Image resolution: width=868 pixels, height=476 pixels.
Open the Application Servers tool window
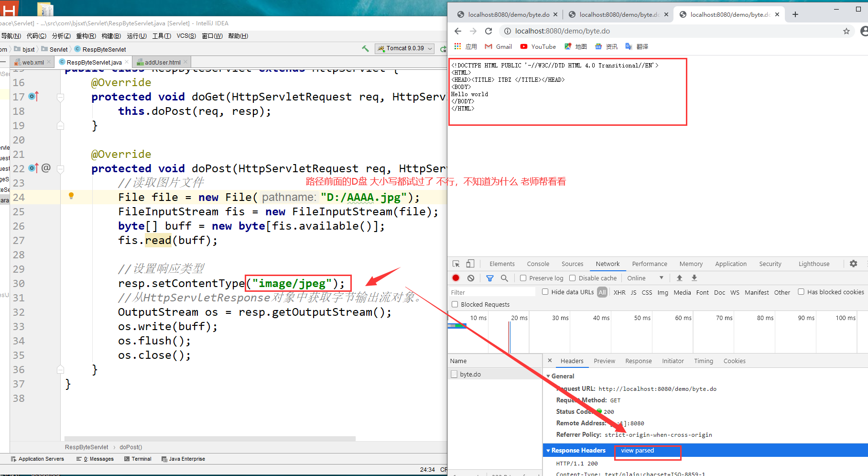[37, 459]
